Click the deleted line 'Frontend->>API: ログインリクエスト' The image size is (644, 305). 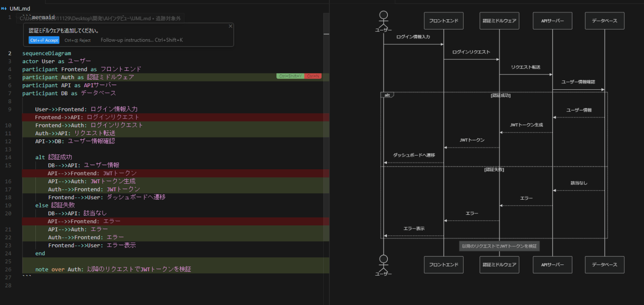[x=87, y=117]
